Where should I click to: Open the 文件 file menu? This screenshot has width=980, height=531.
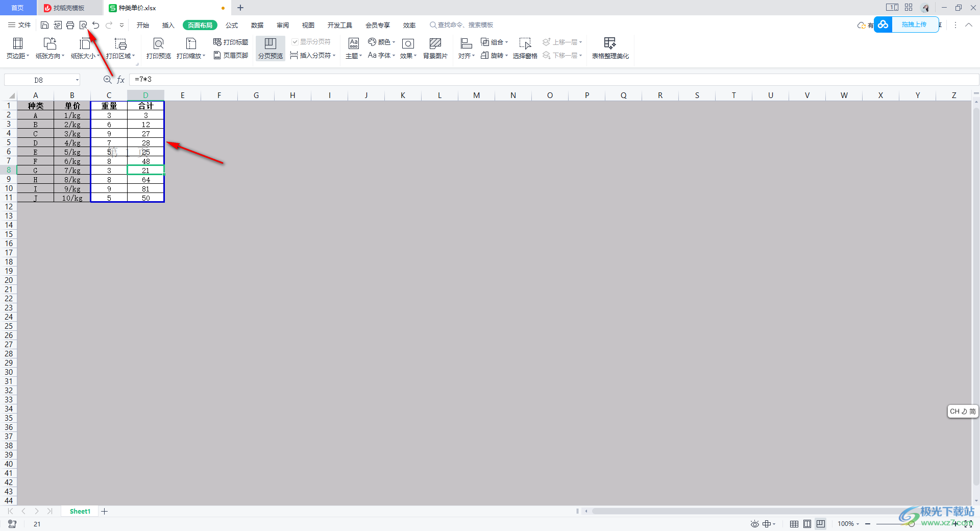point(19,25)
